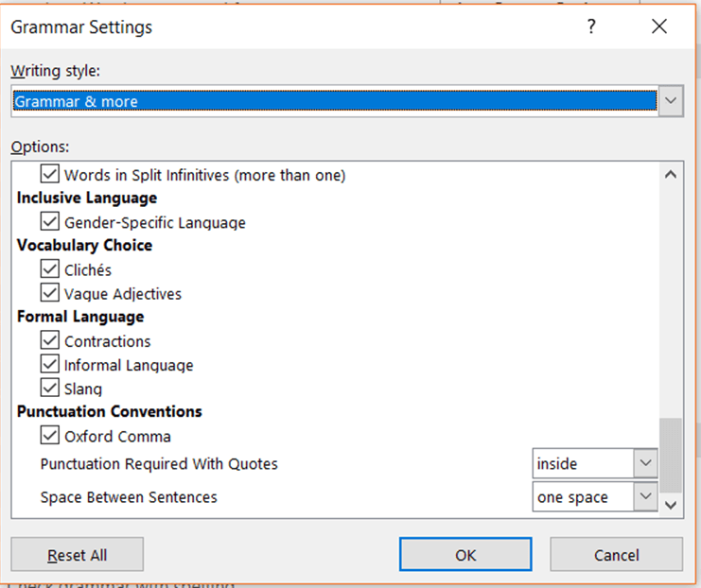This screenshot has width=701, height=588.
Task: Uncheck the Oxford Comma option
Action: point(50,436)
